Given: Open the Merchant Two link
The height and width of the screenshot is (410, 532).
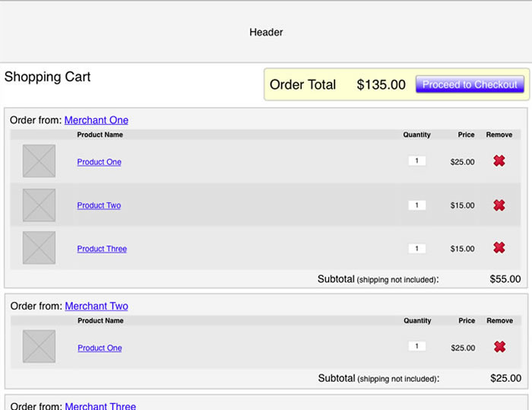Looking at the screenshot, I should coord(97,306).
